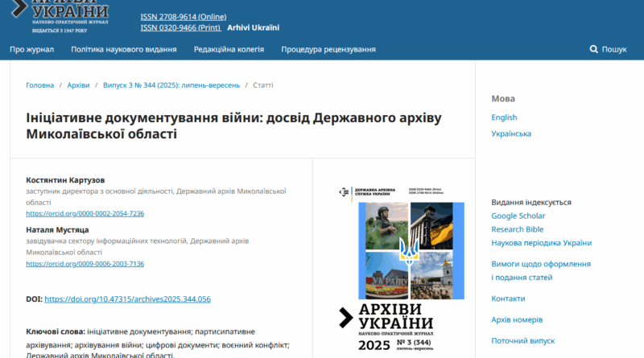Open Наукова періодика України link
Image resolution: width=644 pixels, height=358 pixels.
[x=541, y=243]
